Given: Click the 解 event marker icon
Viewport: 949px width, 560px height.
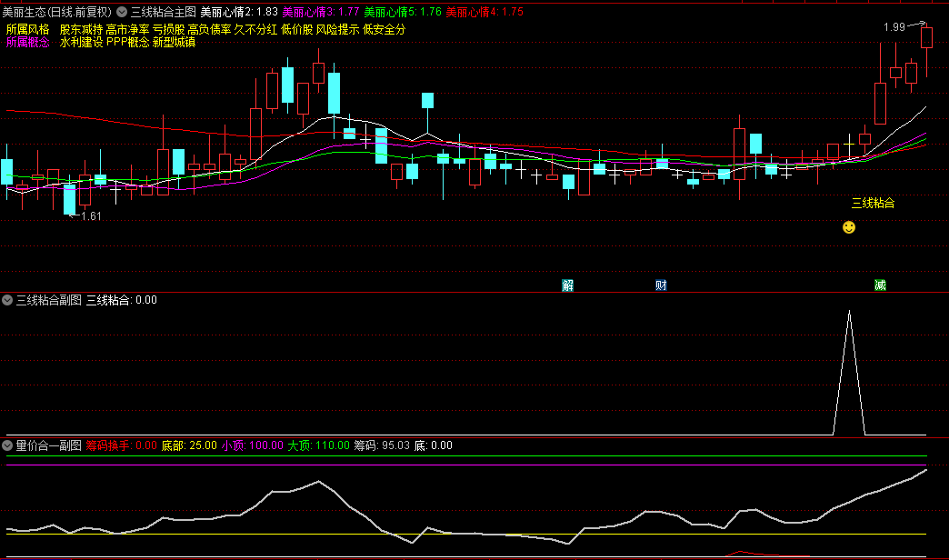Looking at the screenshot, I should coord(568,285).
